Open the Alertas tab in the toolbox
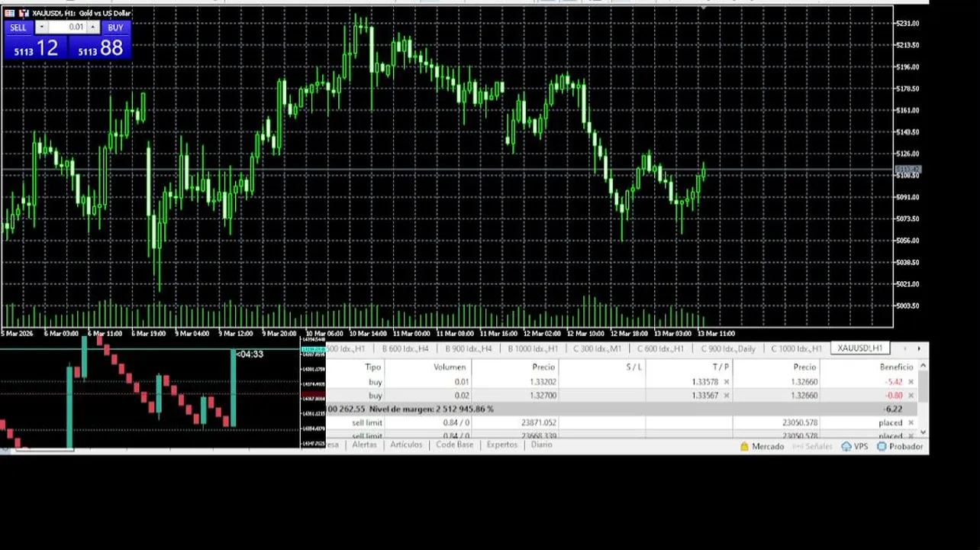 coord(364,445)
